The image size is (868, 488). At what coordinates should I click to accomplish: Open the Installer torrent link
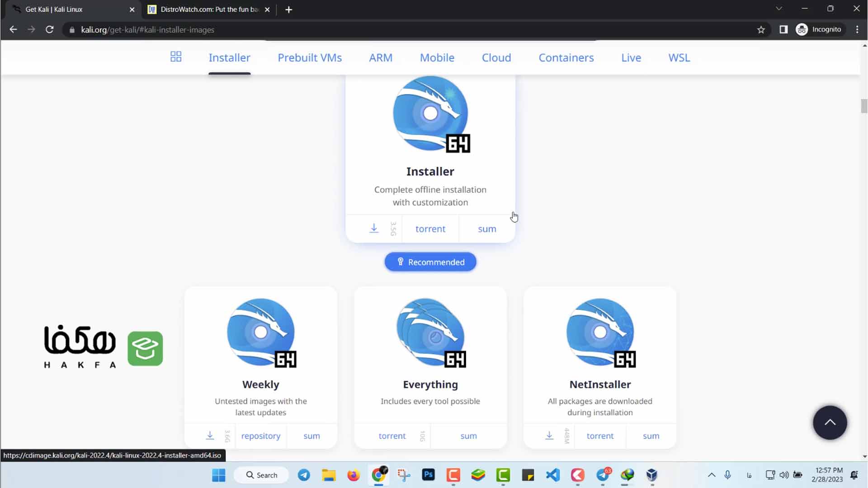430,229
